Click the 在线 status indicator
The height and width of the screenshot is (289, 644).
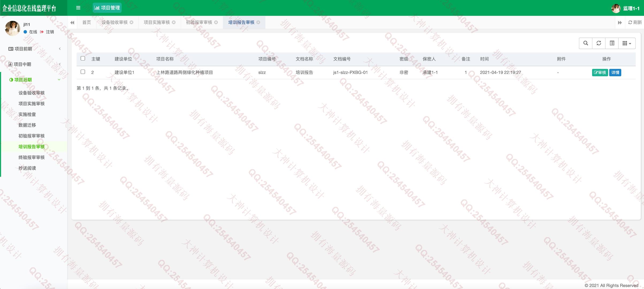pos(30,32)
